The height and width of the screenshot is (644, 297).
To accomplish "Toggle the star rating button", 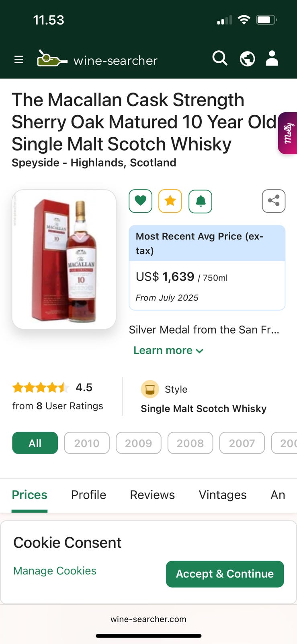I will pos(170,201).
